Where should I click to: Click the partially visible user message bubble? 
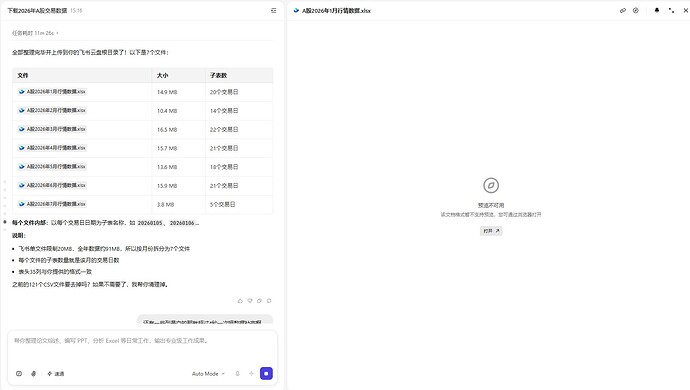[205, 320]
